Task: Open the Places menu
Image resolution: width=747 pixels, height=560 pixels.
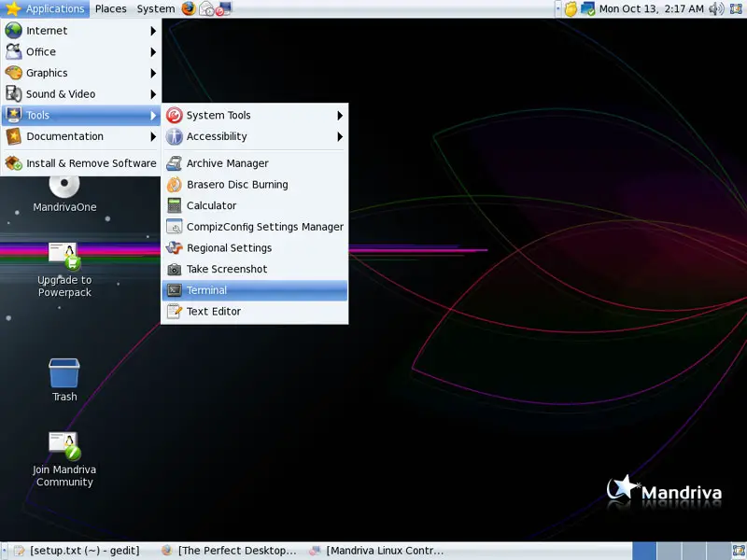Action: point(110,8)
